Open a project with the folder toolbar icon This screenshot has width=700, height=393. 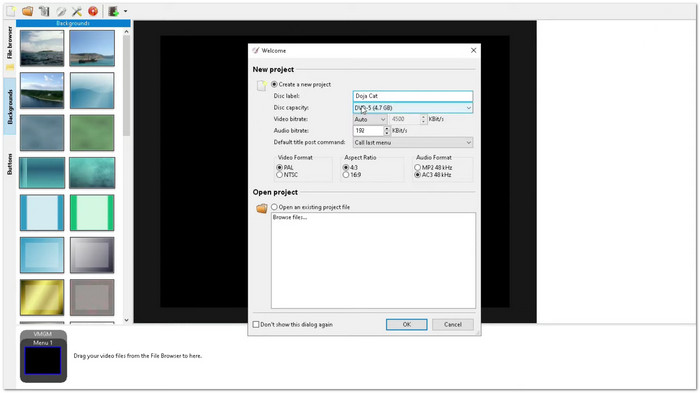(x=28, y=11)
